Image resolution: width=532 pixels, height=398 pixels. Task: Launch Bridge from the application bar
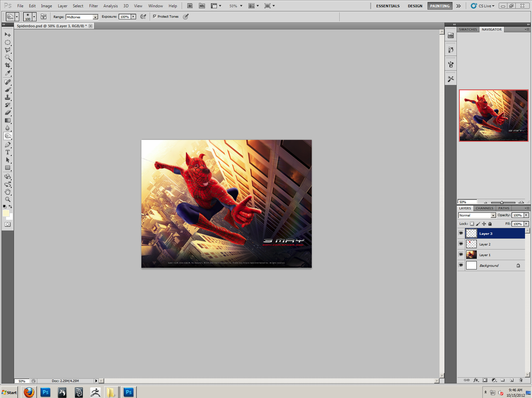(190, 6)
